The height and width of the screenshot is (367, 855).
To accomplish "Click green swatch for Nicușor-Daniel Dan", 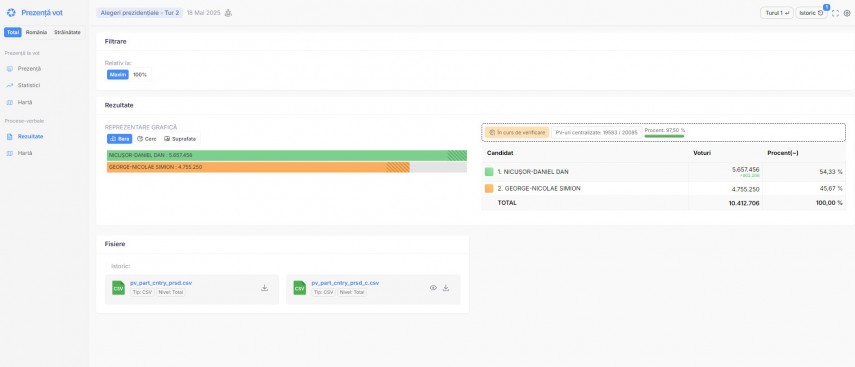I will [x=489, y=172].
